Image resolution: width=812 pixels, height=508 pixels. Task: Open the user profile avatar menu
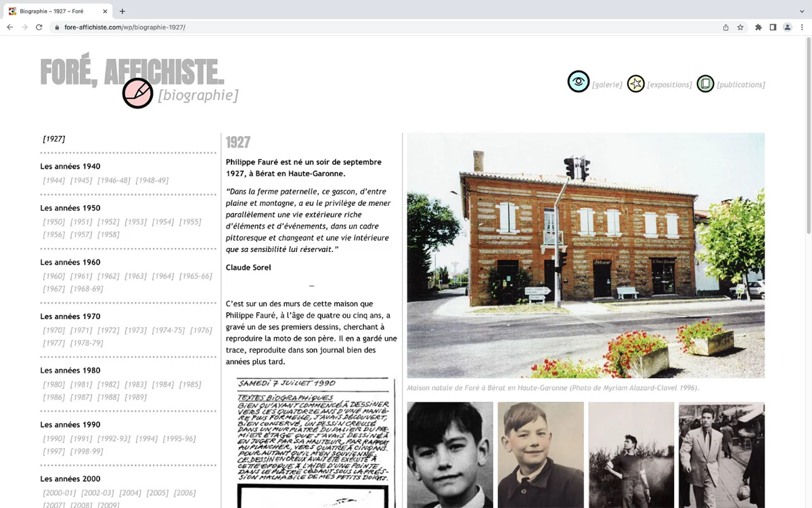coord(787,27)
